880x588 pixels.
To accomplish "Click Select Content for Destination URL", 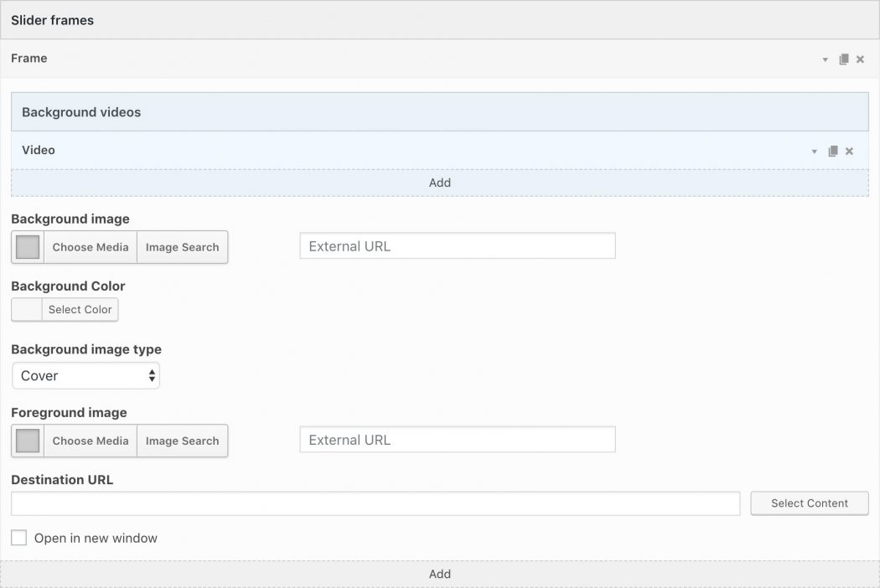I will click(808, 503).
